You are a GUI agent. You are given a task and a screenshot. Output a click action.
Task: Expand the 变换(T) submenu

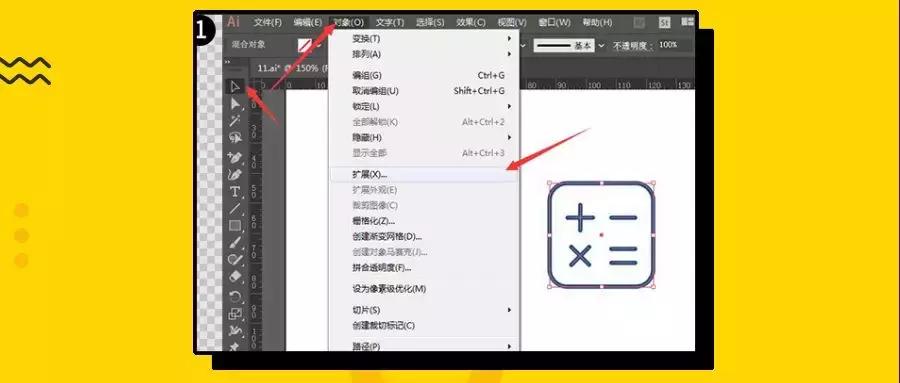[x=424, y=38]
